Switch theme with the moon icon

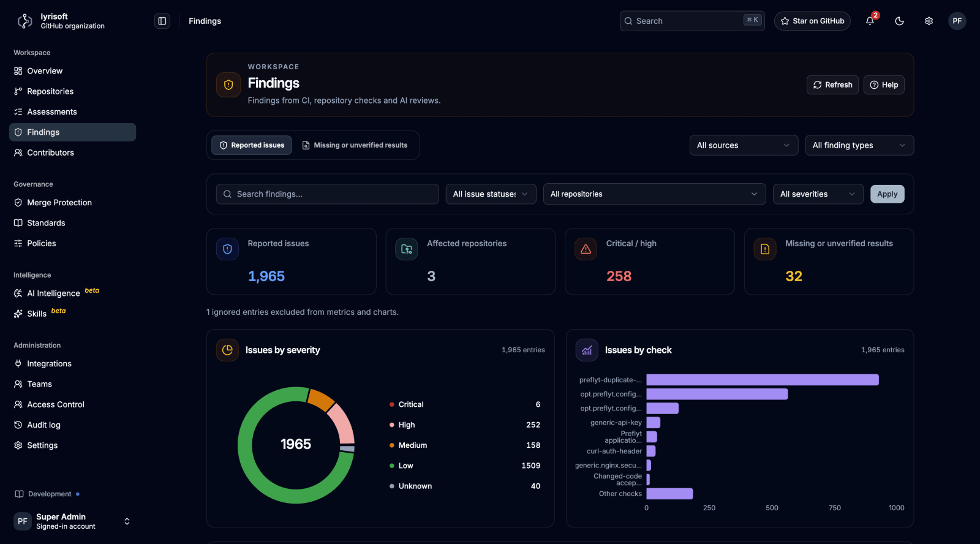coord(899,21)
